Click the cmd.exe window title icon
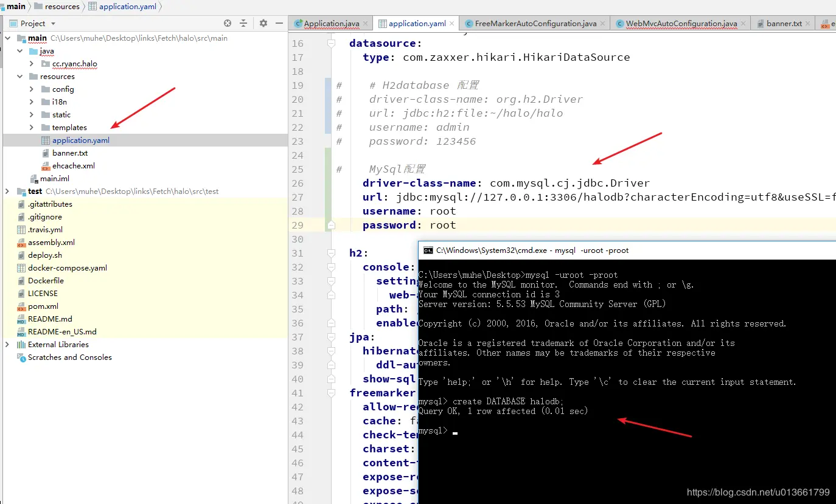This screenshot has height=504, width=836. (x=428, y=250)
